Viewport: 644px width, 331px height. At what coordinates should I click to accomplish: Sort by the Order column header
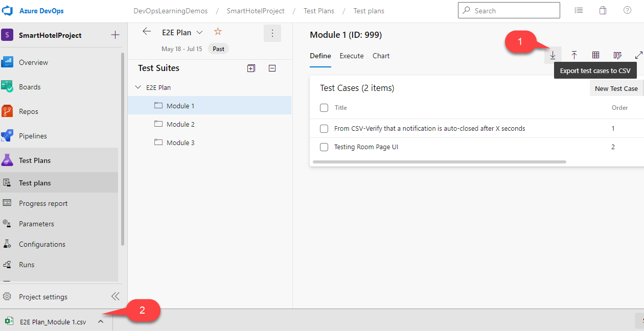[x=620, y=108]
